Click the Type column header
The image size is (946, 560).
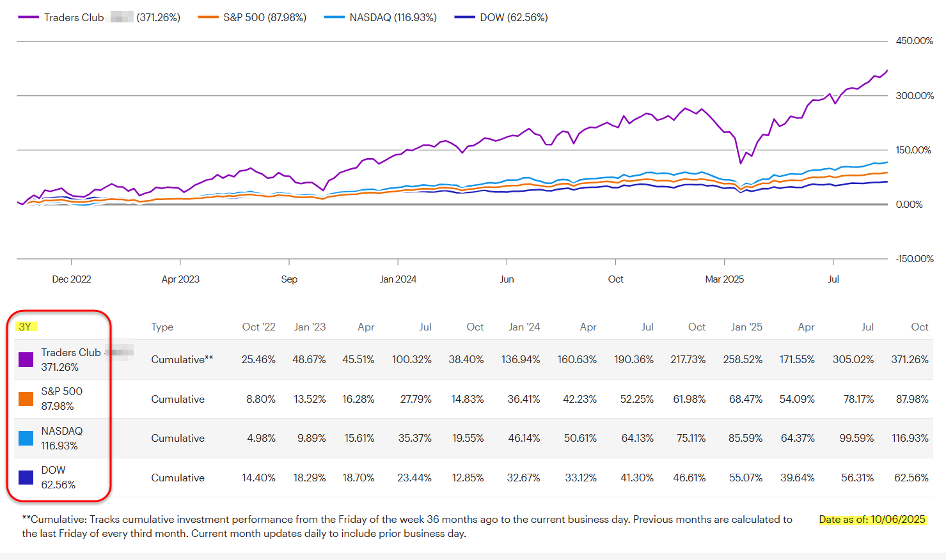click(x=162, y=327)
